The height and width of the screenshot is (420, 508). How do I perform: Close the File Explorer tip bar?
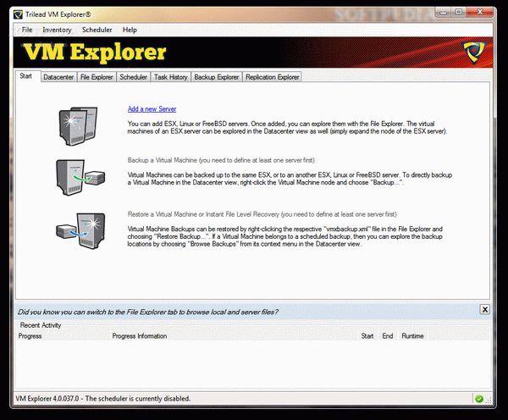[484, 309]
